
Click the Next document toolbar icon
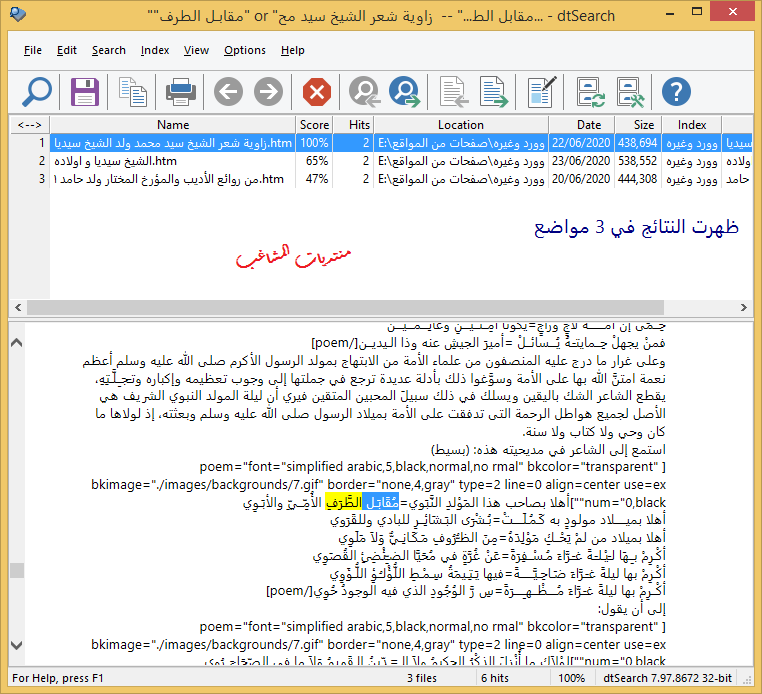pyautogui.click(x=492, y=93)
